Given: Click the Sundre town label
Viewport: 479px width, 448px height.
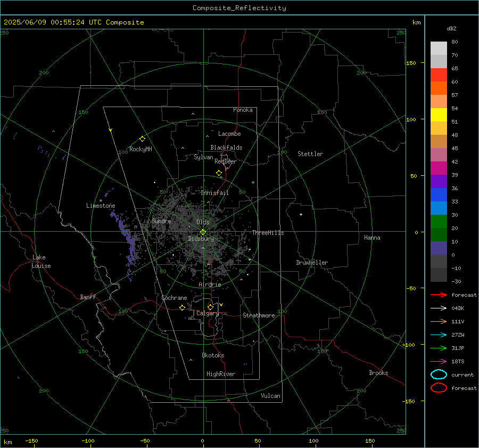Looking at the screenshot, I should pyautogui.click(x=161, y=221).
